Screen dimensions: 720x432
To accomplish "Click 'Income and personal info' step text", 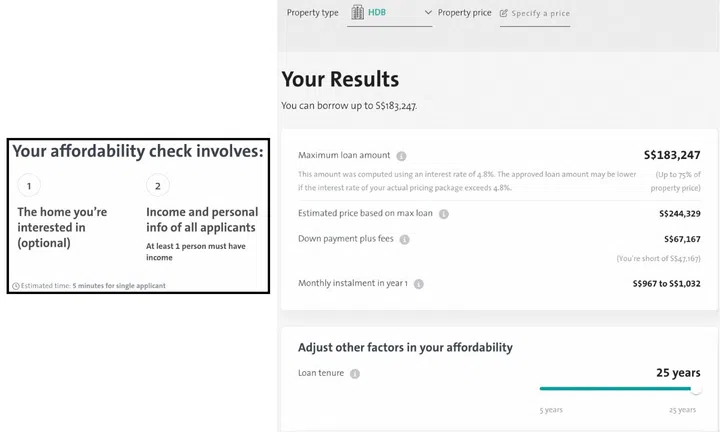I will [x=202, y=219].
